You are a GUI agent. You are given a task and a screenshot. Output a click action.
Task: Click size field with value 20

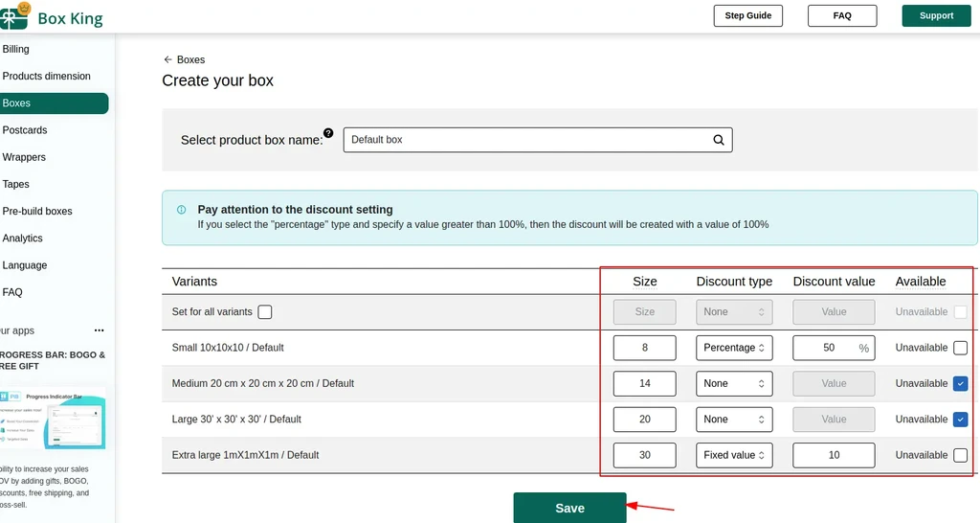click(x=644, y=420)
